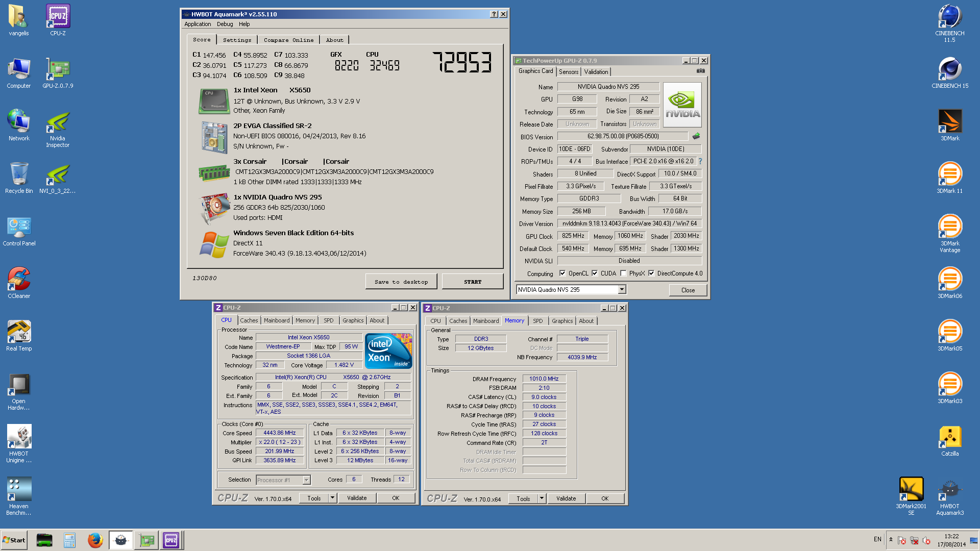
Task: Click the GPU Name field in GPU-Z
Action: pos(608,87)
